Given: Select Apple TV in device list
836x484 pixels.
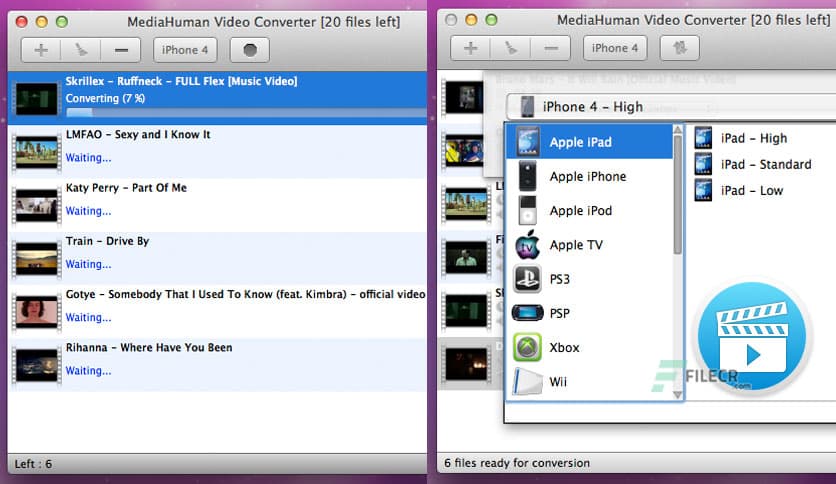Looking at the screenshot, I should pyautogui.click(x=589, y=245).
